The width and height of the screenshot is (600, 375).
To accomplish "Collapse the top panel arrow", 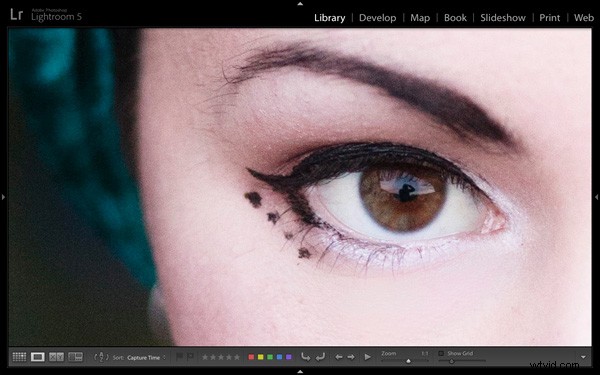I will (300, 3).
